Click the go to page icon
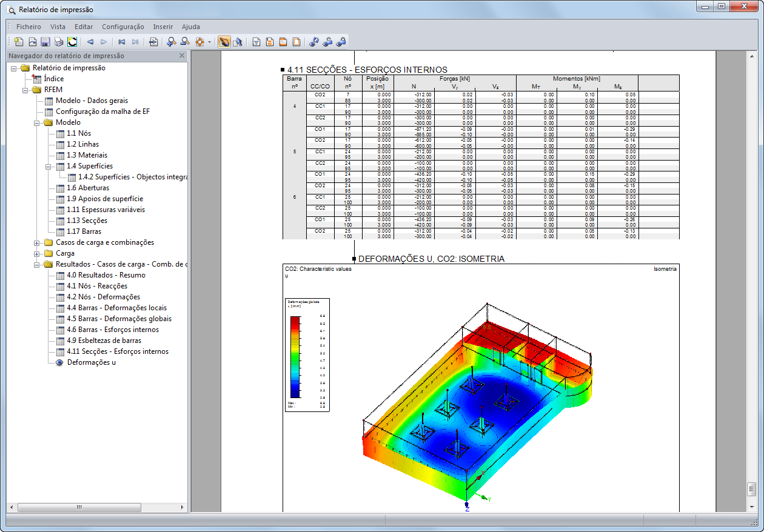 153,42
